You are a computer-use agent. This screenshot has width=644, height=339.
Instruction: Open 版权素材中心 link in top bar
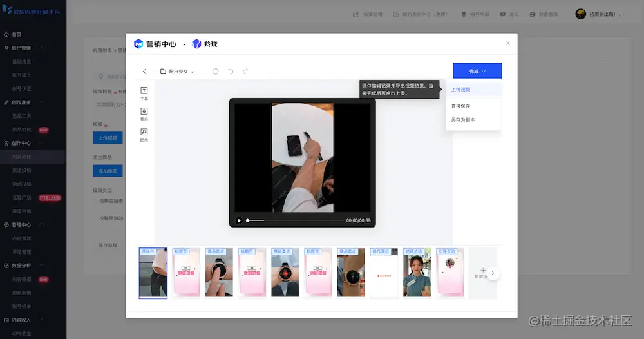[420, 14]
